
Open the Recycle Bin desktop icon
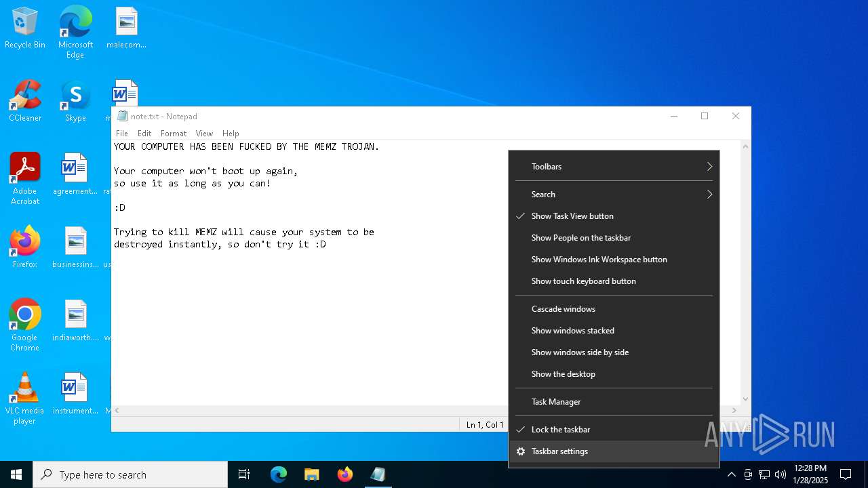click(x=25, y=28)
